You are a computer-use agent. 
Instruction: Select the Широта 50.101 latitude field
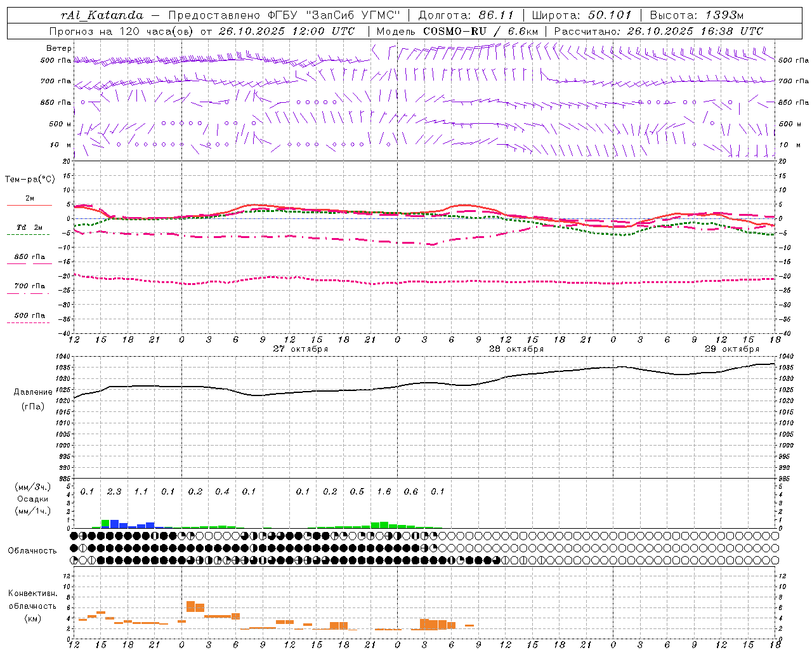tap(582, 15)
